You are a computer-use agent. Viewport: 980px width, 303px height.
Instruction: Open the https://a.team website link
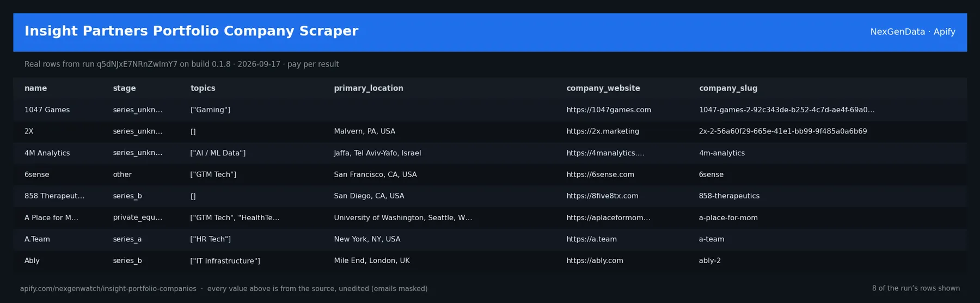(591, 239)
